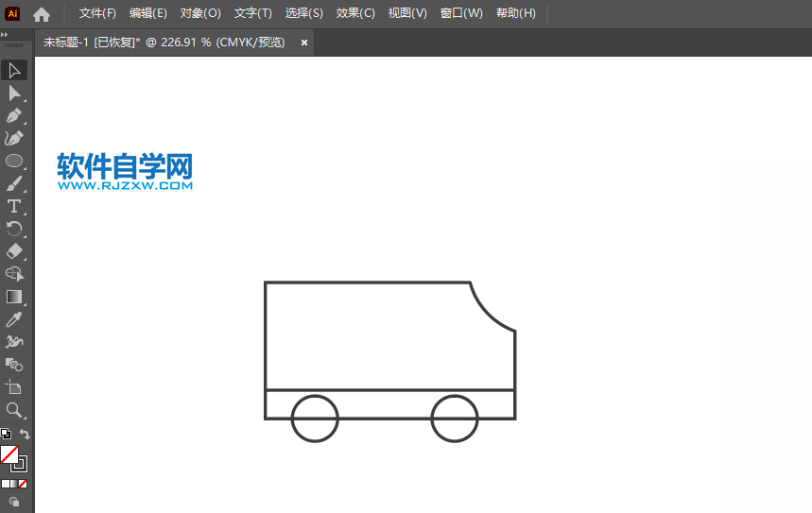Select the Eraser tool
Screen dimensions: 812x513
[14, 251]
